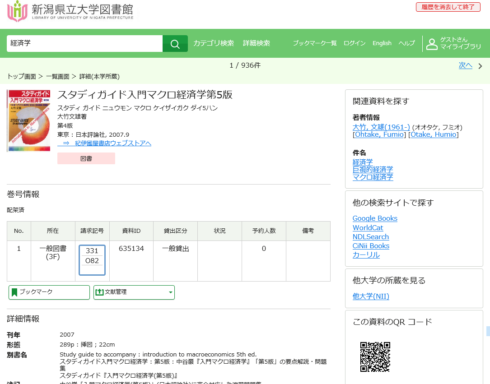Open 他大学(NII) link
This screenshot has height=384, width=490.
(x=371, y=296)
